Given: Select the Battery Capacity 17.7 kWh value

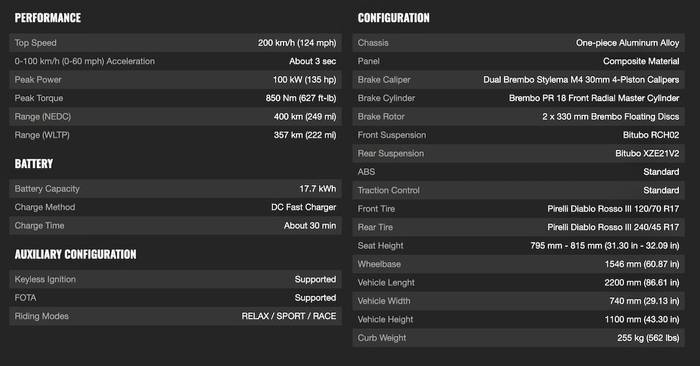Looking at the screenshot, I should pos(318,189).
